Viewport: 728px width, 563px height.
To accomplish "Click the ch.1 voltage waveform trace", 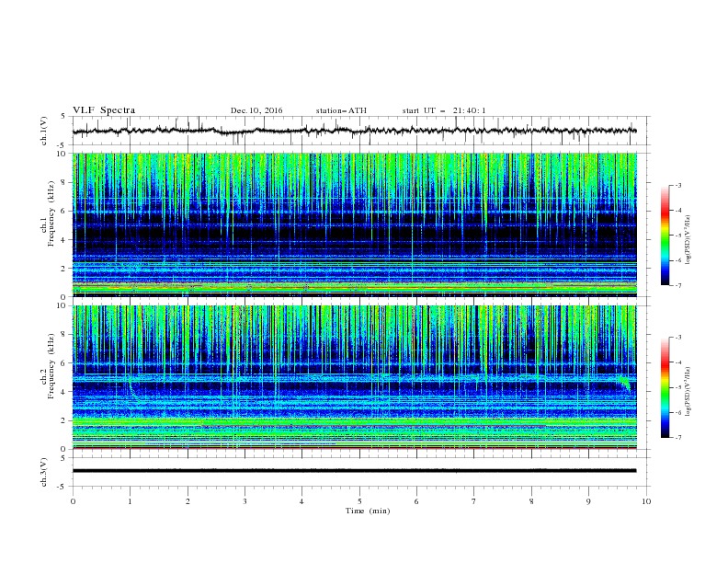I will (355, 131).
